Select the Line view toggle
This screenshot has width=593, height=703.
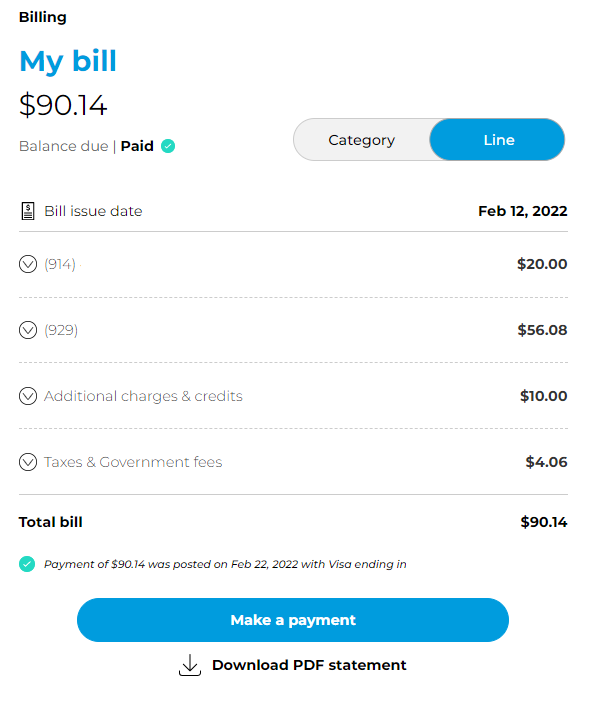(497, 140)
